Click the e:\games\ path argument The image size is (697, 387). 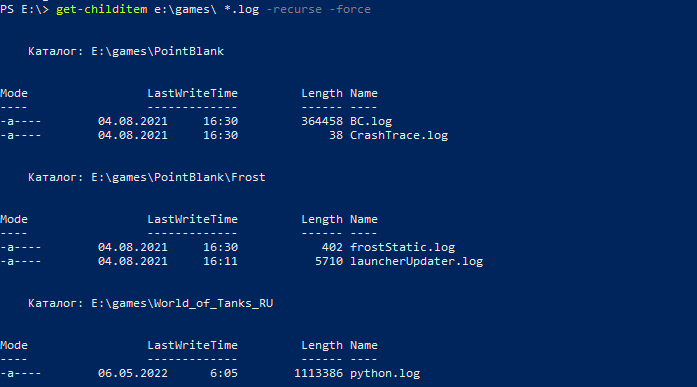(185, 9)
